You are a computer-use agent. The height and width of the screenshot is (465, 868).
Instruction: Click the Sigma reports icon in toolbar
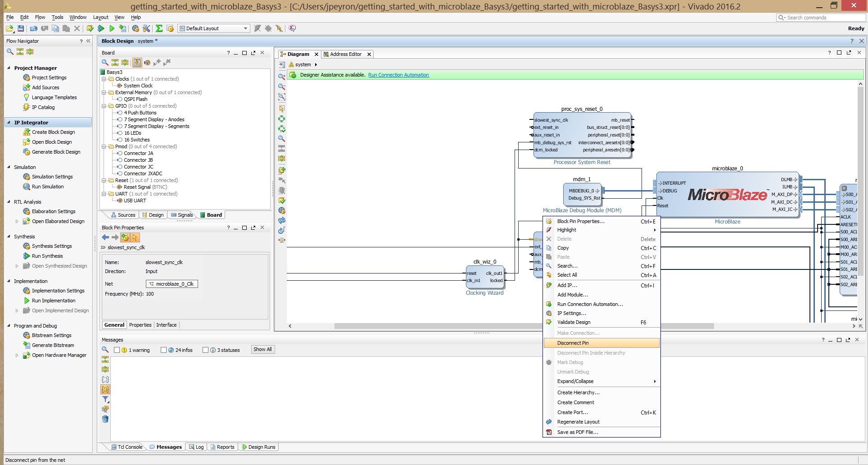pyautogui.click(x=159, y=28)
